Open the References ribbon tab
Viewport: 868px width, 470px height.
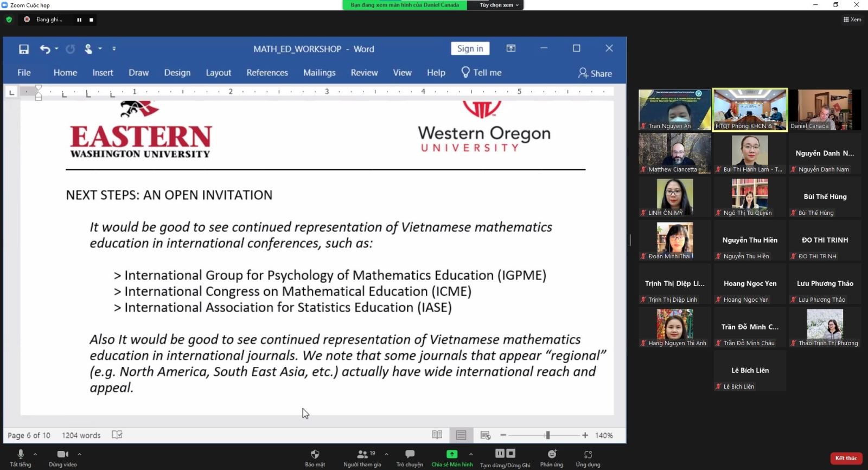point(267,73)
